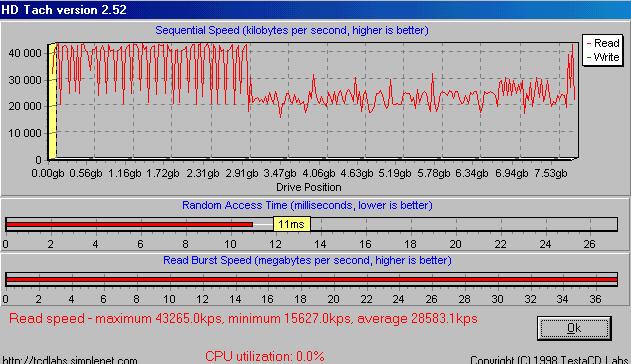631x364 pixels.
Task: Click the 5.19gb drive position label
Action: tap(395, 173)
